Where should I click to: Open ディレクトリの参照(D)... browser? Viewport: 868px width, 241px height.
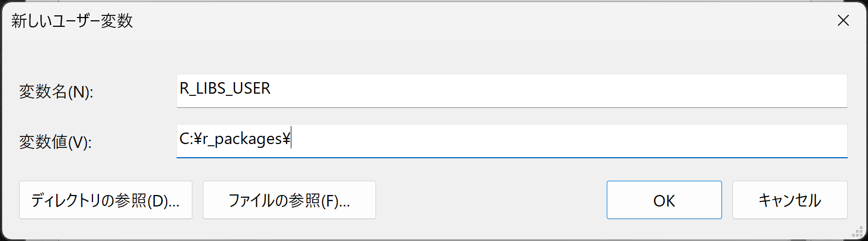pyautogui.click(x=105, y=200)
